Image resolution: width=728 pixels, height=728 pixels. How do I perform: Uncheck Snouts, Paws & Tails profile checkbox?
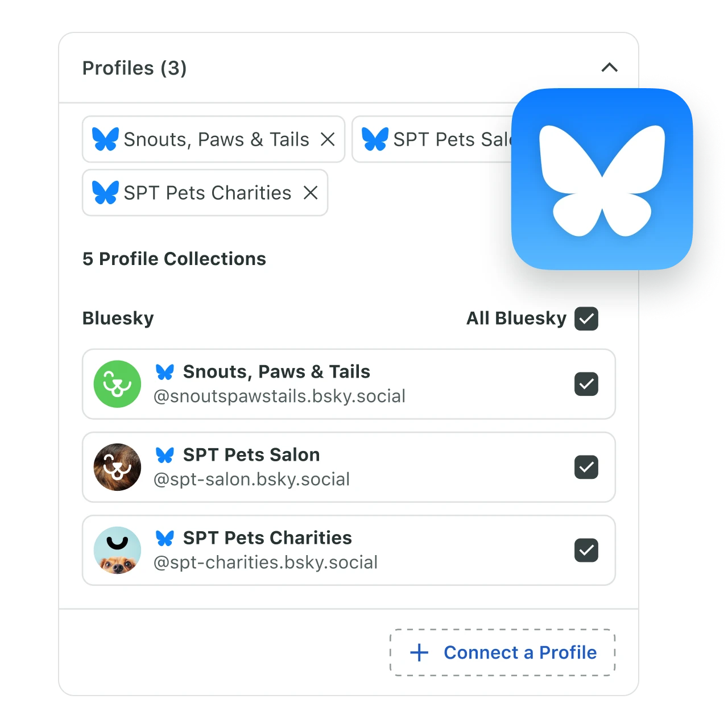pyautogui.click(x=586, y=384)
